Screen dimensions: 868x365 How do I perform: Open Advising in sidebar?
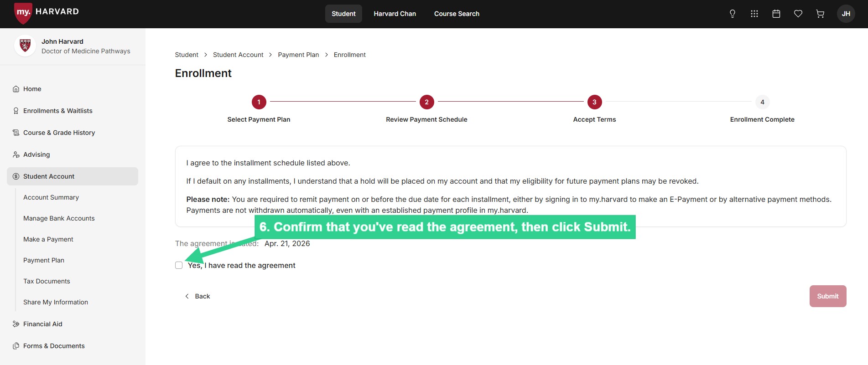(x=73, y=154)
